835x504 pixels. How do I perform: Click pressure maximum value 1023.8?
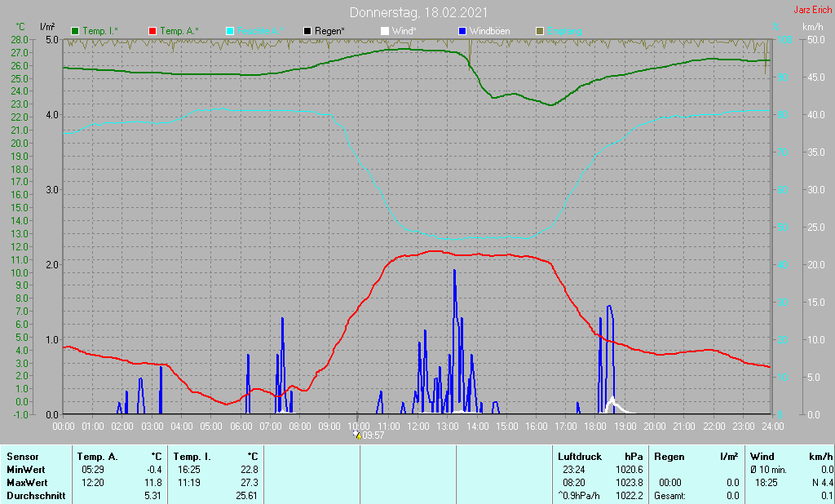(630, 483)
